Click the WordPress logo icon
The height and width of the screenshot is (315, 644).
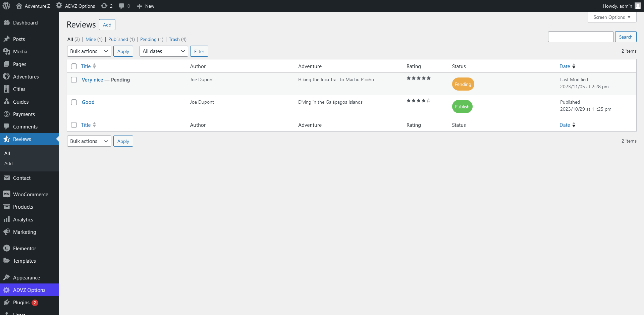coord(6,6)
